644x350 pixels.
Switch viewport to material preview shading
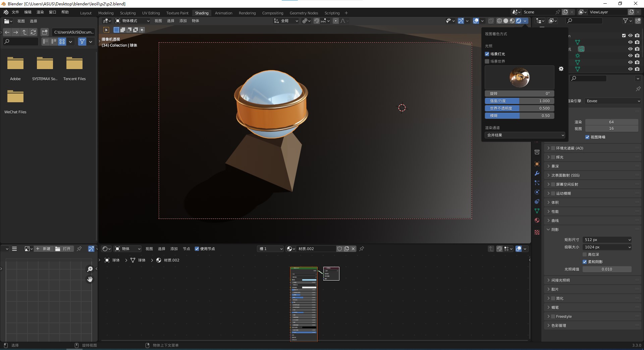tap(512, 21)
